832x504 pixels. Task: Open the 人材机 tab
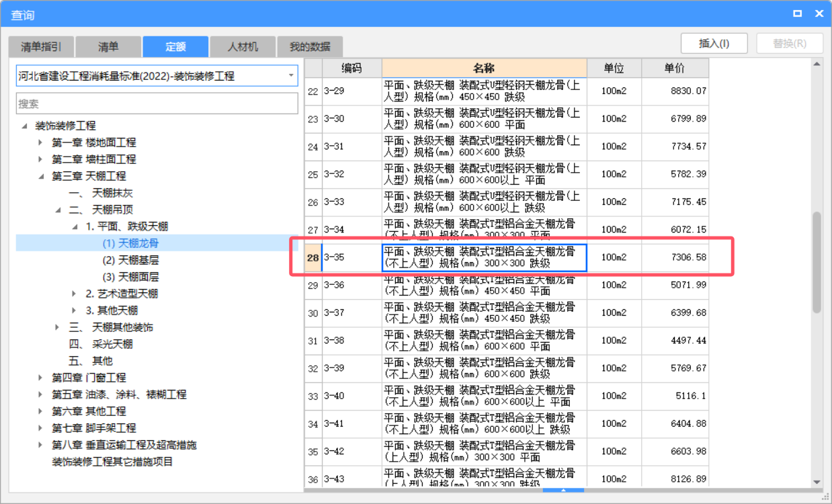243,46
